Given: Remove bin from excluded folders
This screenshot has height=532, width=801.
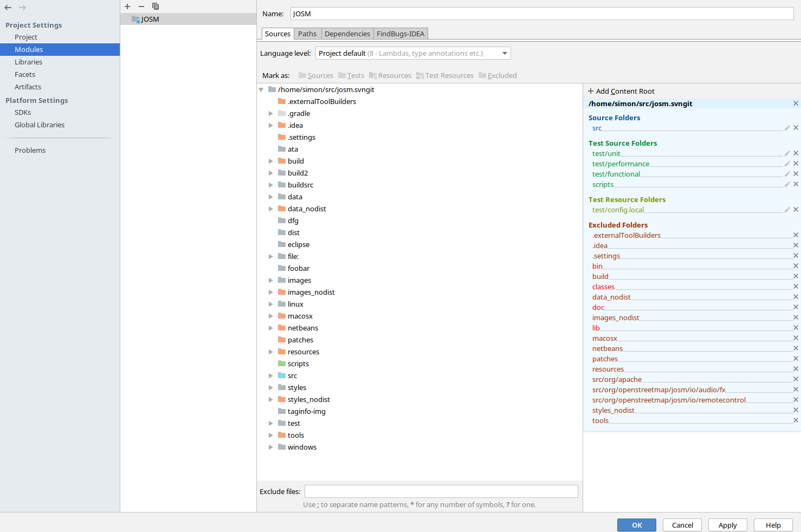Looking at the screenshot, I should pos(796,266).
